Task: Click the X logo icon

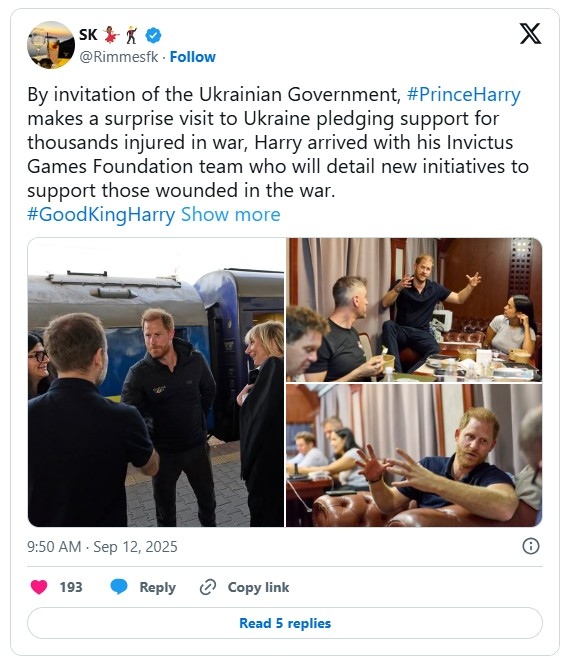Action: coord(530,34)
